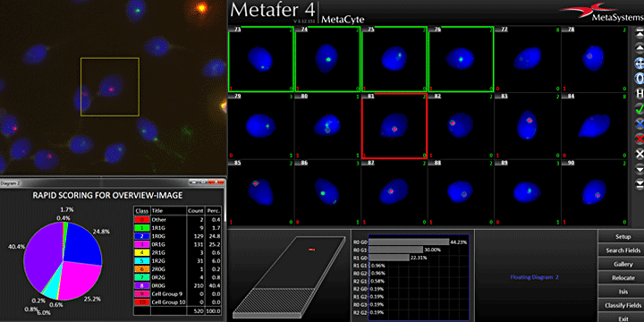644x322 pixels.
Task: Open the Setup panel
Action: pyautogui.click(x=623, y=237)
